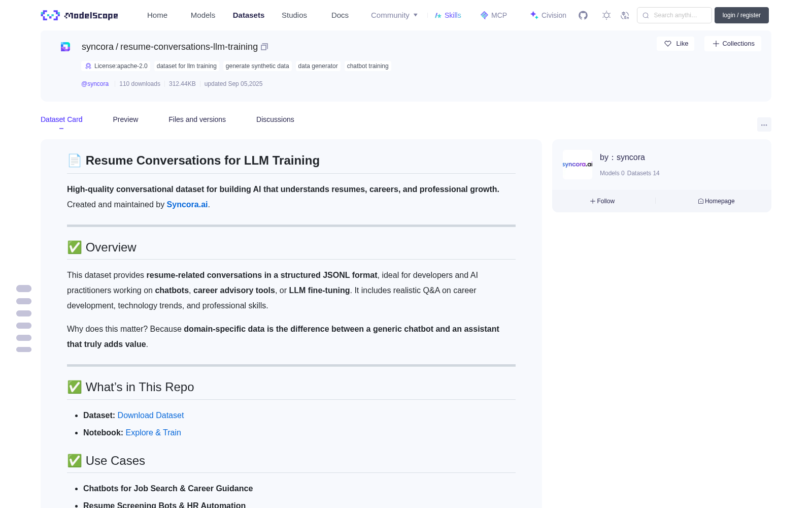Navigate to Studios in the top menu
The height and width of the screenshot is (508, 812).
(294, 15)
